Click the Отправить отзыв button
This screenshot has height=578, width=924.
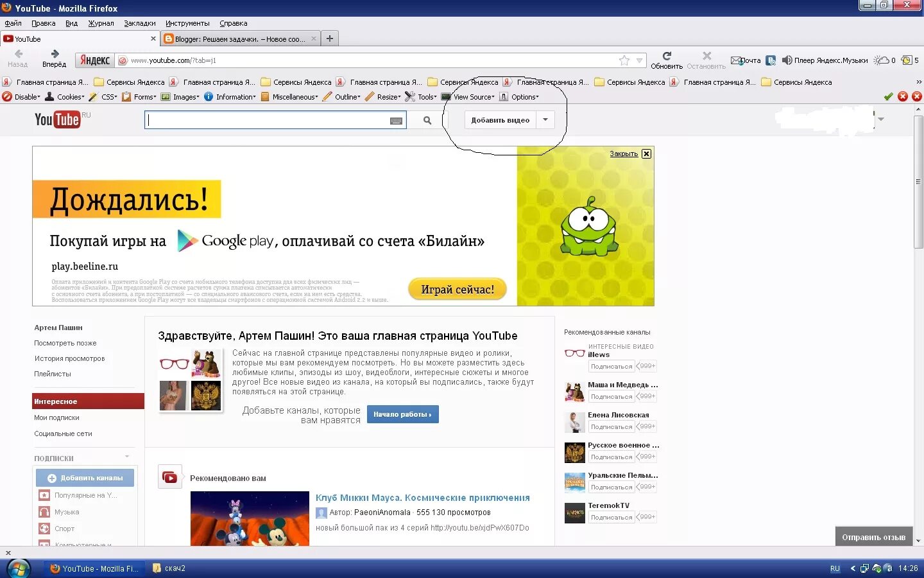click(x=874, y=537)
